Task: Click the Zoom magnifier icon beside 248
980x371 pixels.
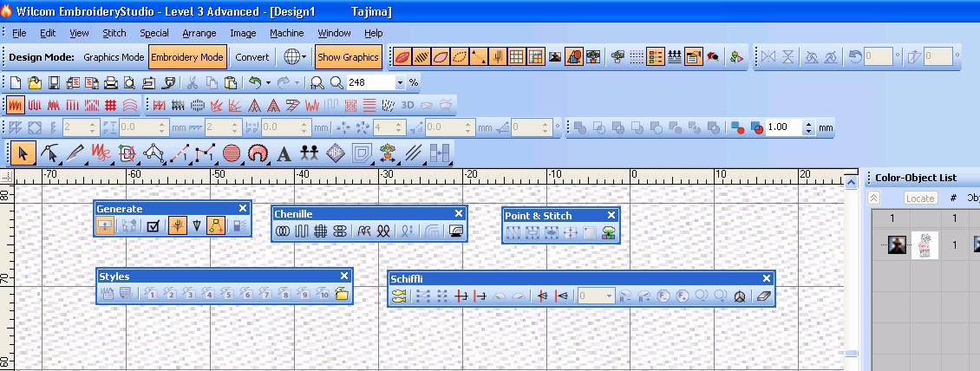Action: (336, 82)
